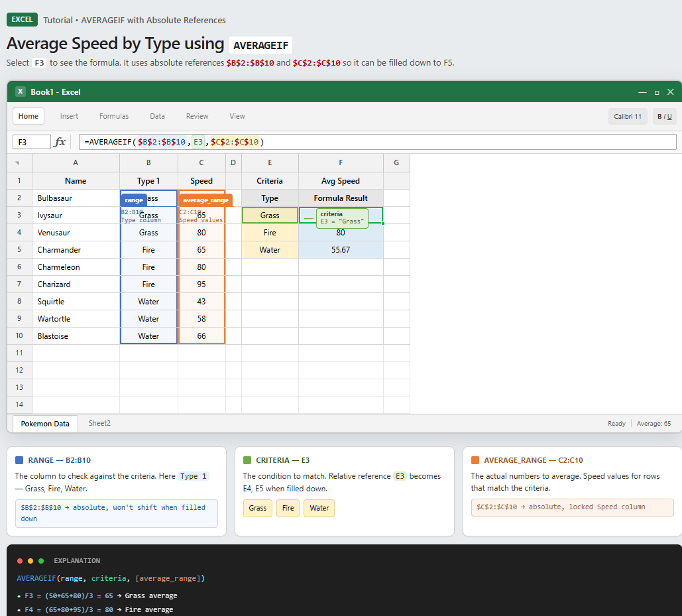Maximize the Book1 Excel window
Viewport: 682px width, 616px height.
coord(657,92)
